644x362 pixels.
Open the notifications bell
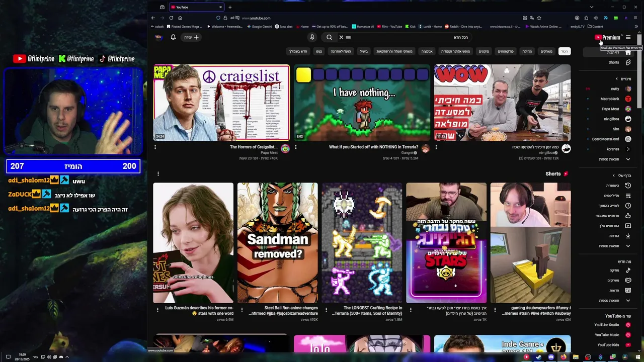173,37
